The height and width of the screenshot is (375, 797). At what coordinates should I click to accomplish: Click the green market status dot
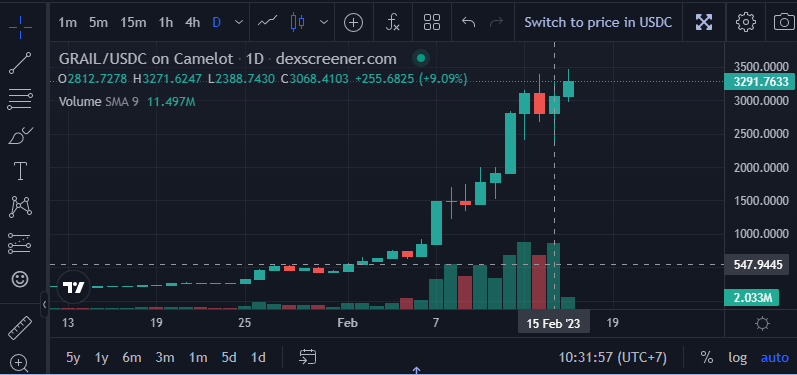421,58
